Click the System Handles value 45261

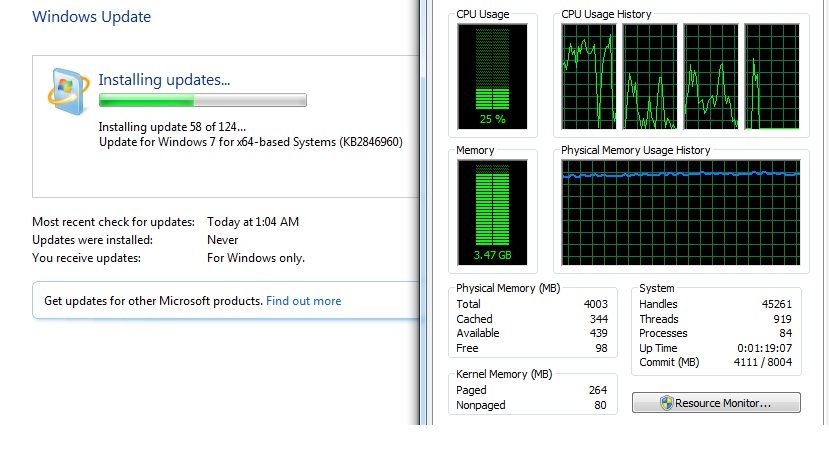pyautogui.click(x=777, y=304)
